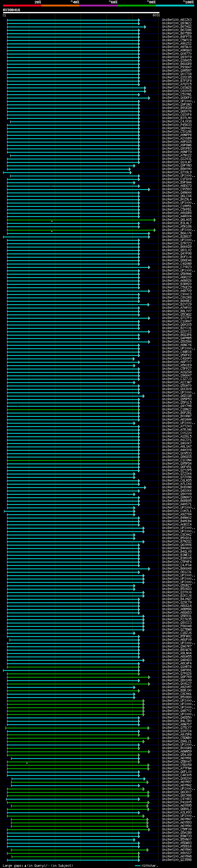
Task: Select hit label UniRef100_A4R7V9
Action: 177,291
